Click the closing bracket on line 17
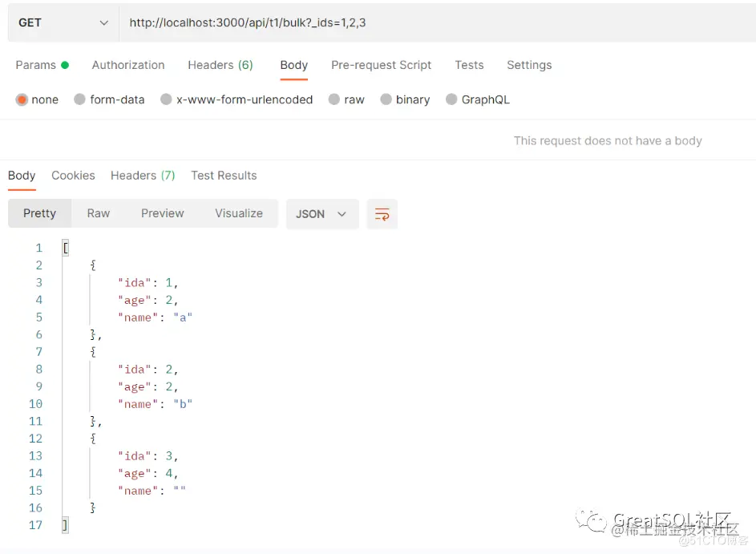 point(65,525)
